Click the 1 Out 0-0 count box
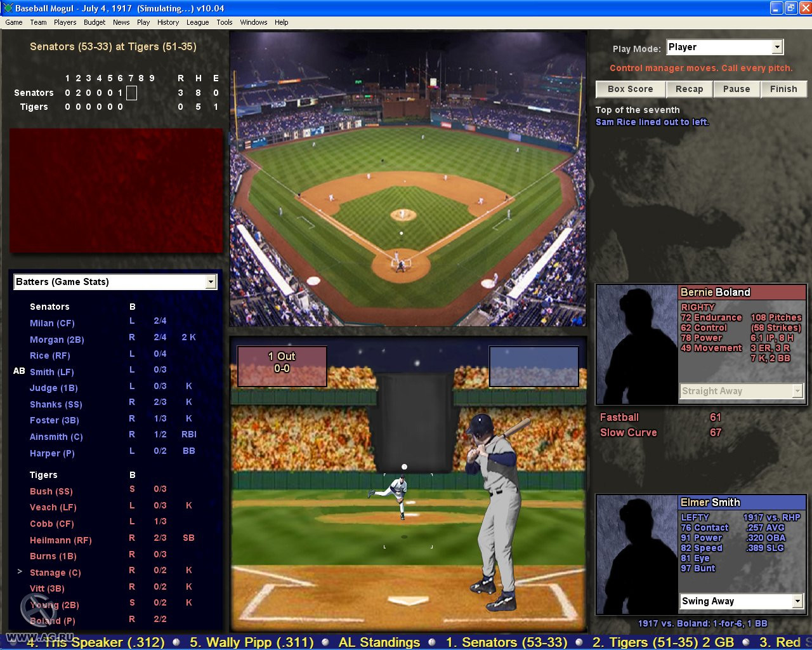812x650 pixels. pos(282,366)
